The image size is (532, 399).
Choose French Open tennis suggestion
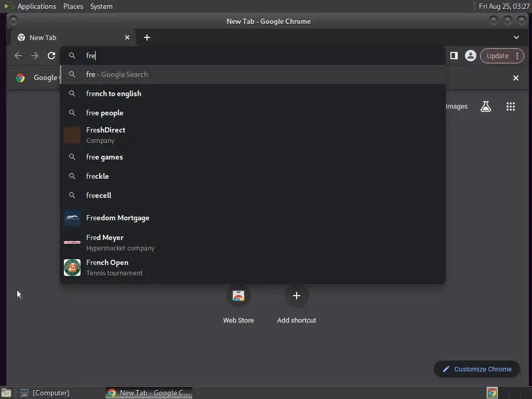tap(252, 268)
